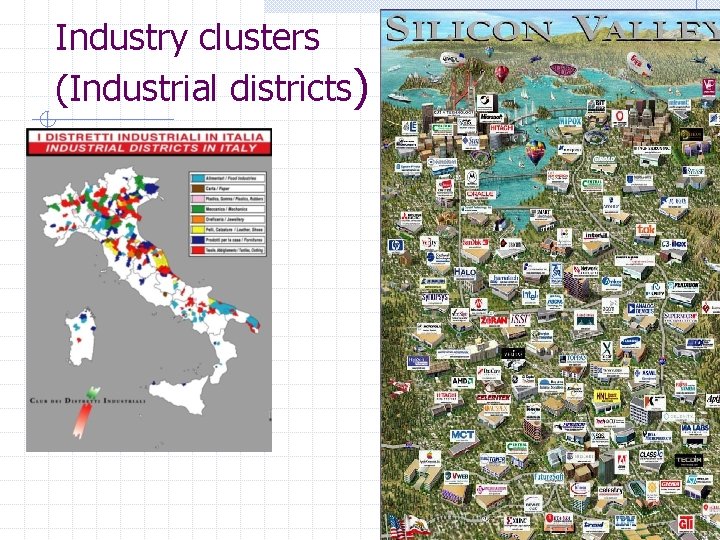Click the Hitachi sign near the bay
The width and height of the screenshot is (720, 540).
(501, 128)
